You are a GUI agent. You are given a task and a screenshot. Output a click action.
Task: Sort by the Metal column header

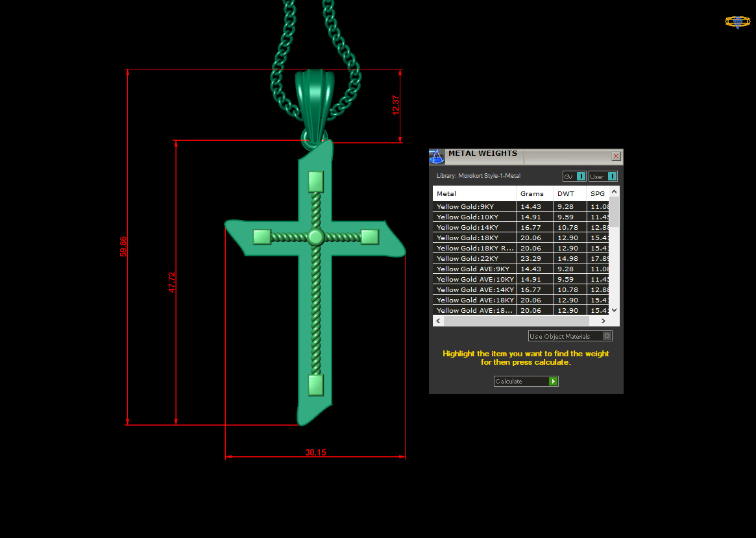click(474, 194)
